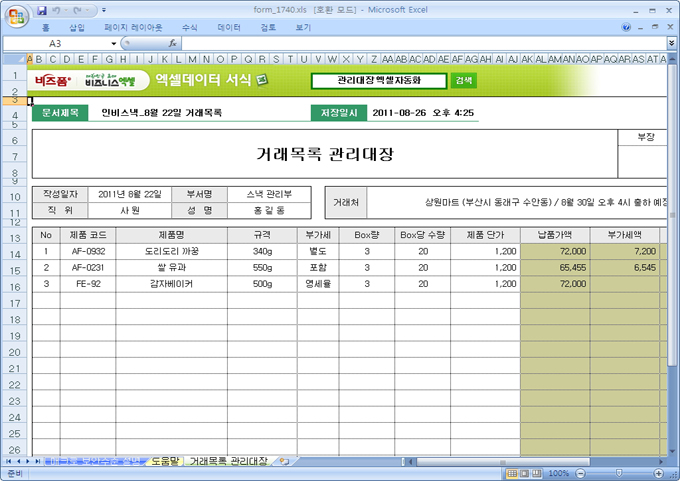Click the Name Box showing A3
This screenshot has height=481, width=680.
[x=56, y=43]
